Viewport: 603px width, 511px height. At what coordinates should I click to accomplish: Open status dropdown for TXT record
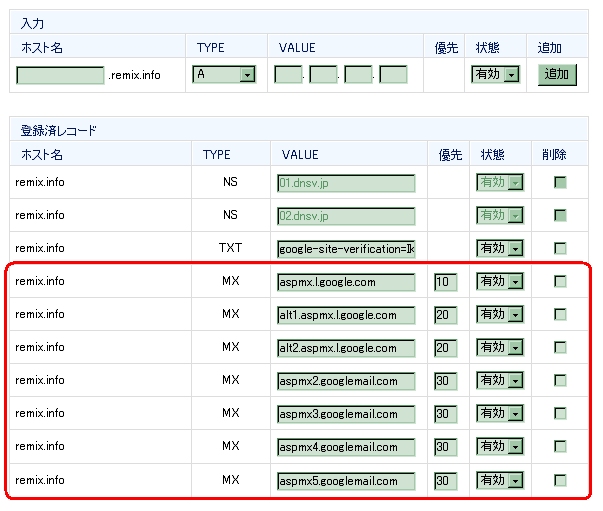pyautogui.click(x=500, y=248)
